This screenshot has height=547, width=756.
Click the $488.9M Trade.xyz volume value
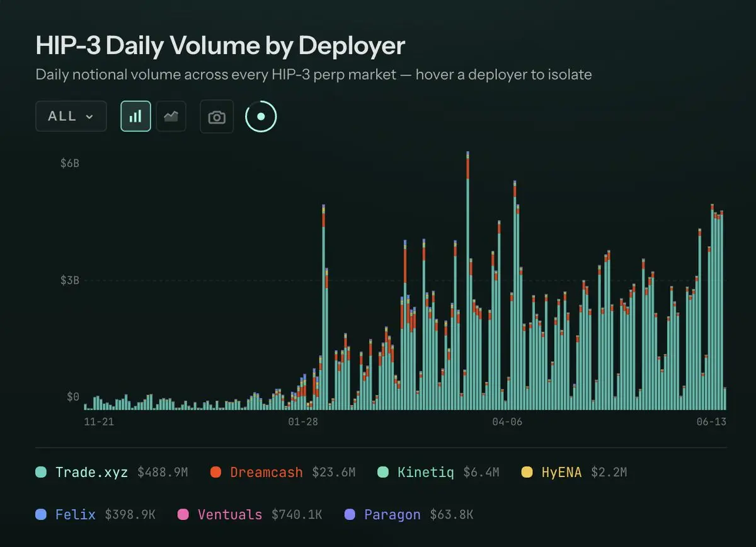[163, 472]
